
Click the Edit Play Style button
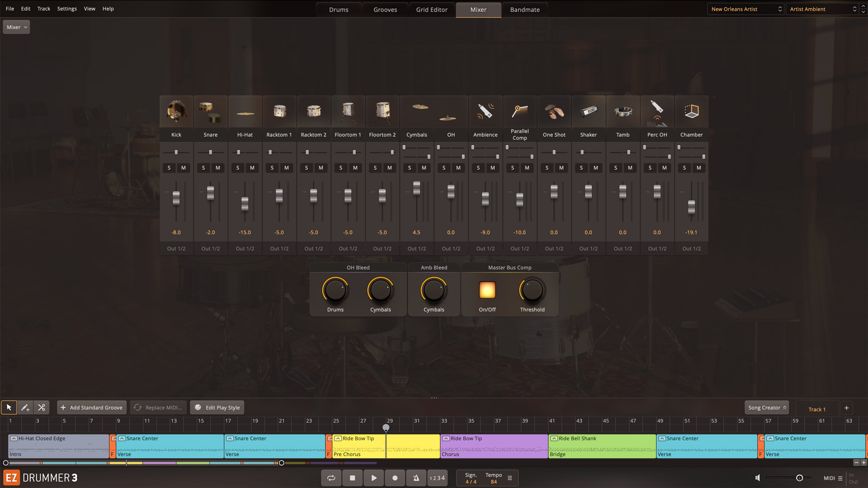217,407
